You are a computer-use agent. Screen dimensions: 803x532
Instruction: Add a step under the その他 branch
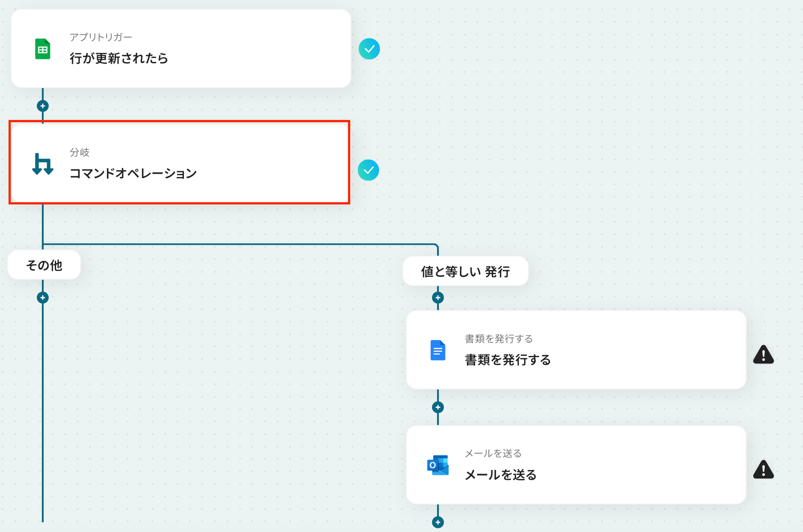43,297
